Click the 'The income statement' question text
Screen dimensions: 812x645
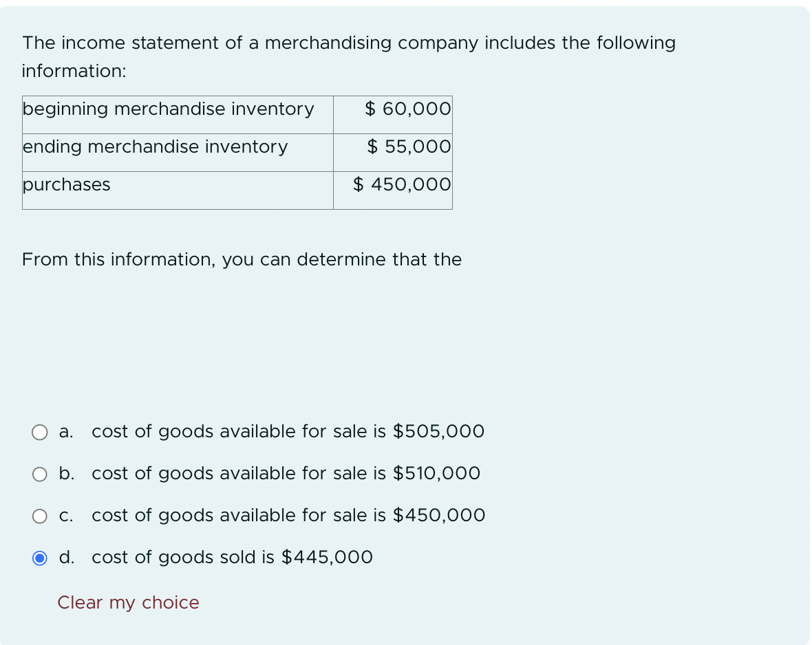click(348, 56)
